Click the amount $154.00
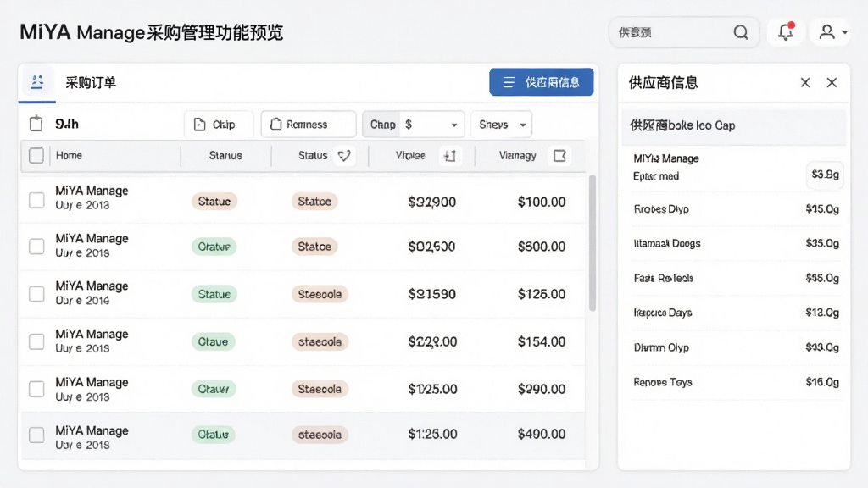Screen dimensions: 868x488 pos(542,342)
